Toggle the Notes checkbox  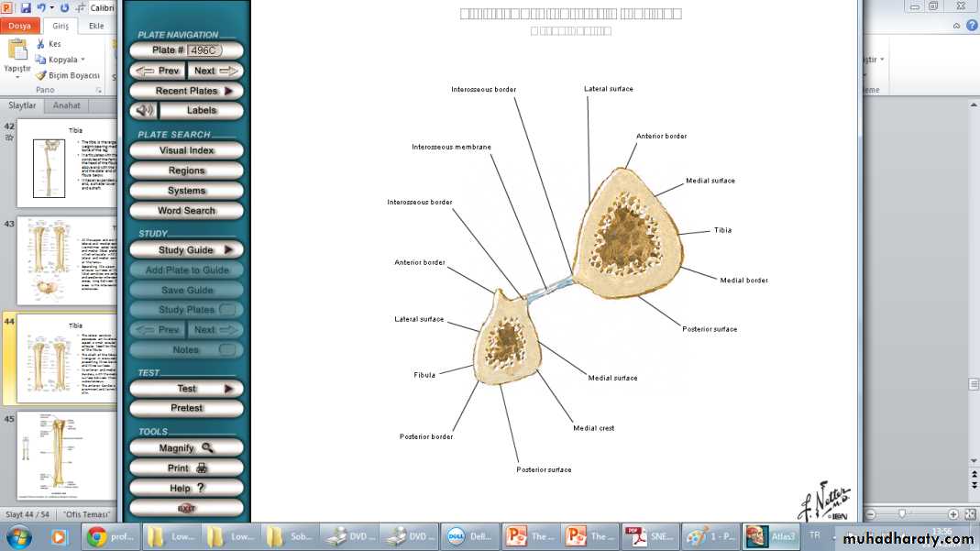pos(226,350)
